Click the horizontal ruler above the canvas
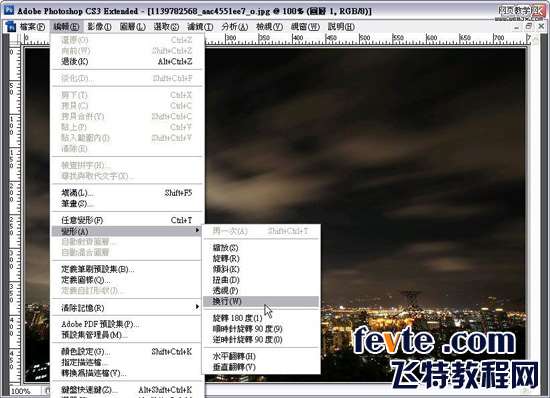The width and height of the screenshot is (550, 398). point(367,39)
